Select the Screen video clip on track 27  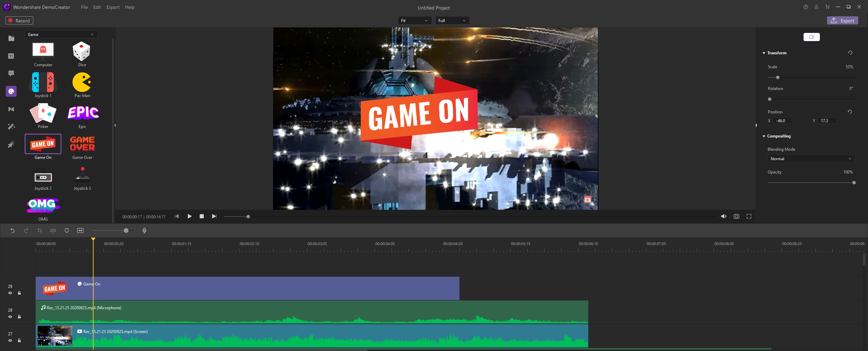tap(312, 336)
